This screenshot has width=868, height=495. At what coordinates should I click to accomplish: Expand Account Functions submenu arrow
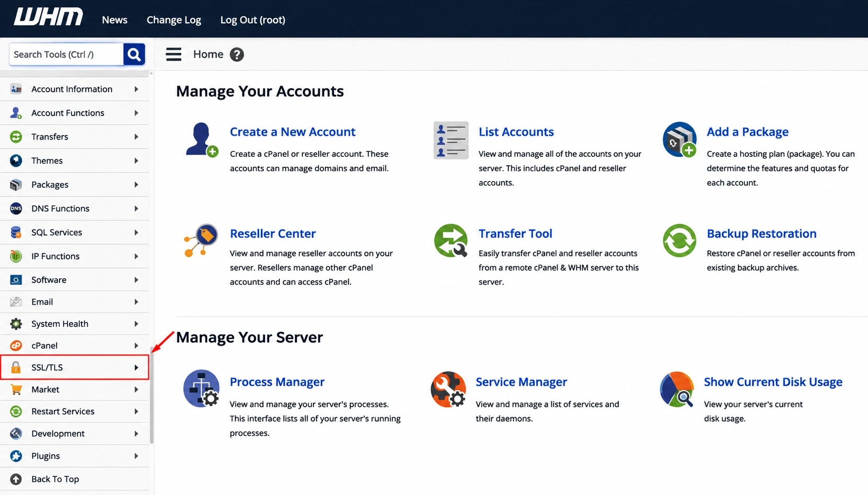pos(136,113)
